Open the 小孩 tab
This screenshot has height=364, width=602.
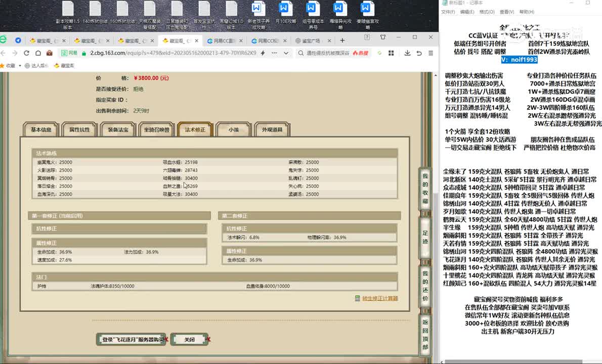click(x=233, y=129)
